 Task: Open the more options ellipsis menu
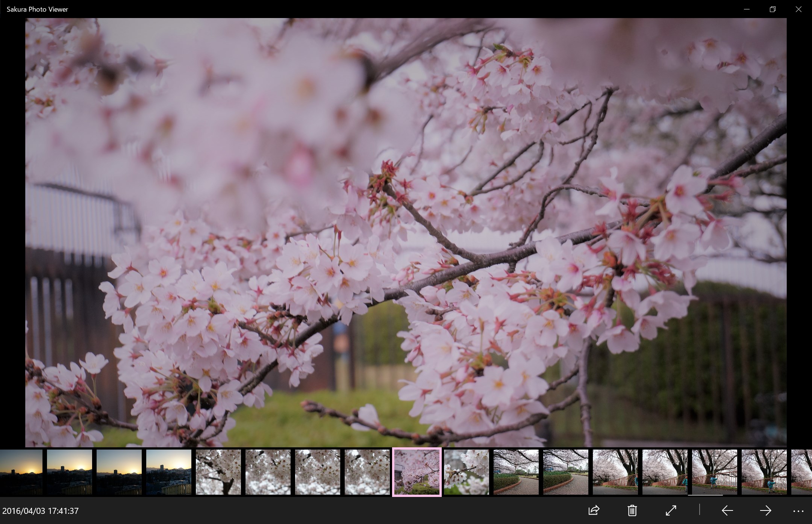pos(798,511)
